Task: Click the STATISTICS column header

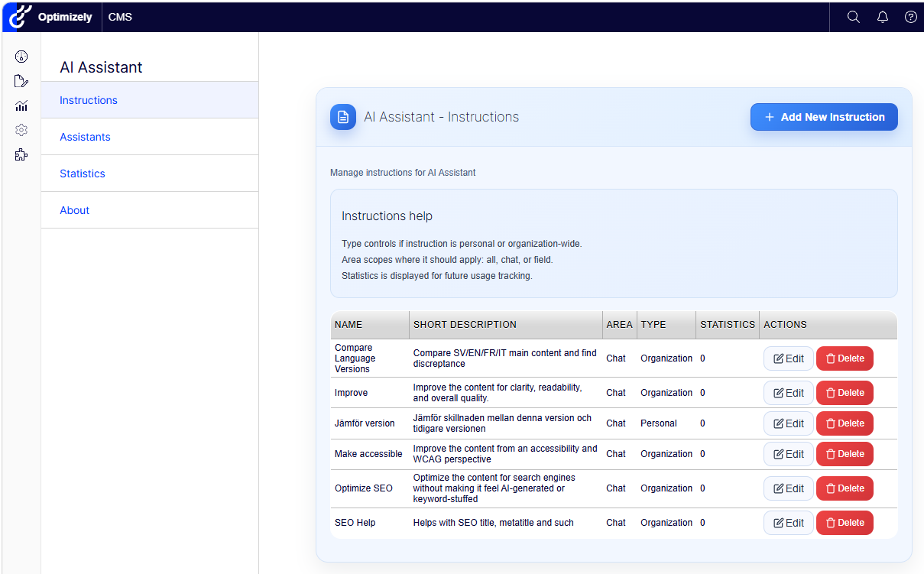Action: tap(727, 325)
